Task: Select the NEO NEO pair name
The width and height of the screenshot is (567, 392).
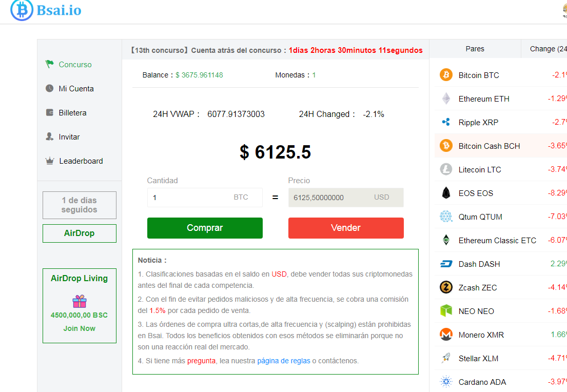Action: pyautogui.click(x=476, y=311)
